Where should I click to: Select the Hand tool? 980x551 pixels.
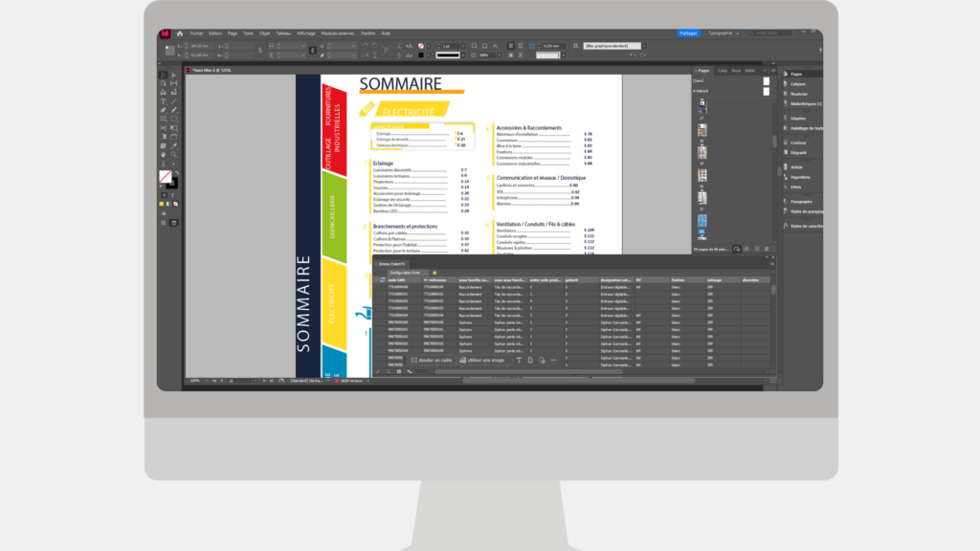(x=163, y=154)
